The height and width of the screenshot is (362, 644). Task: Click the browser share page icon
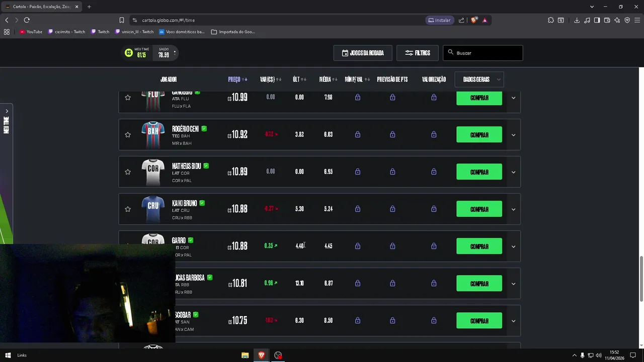[x=461, y=20]
